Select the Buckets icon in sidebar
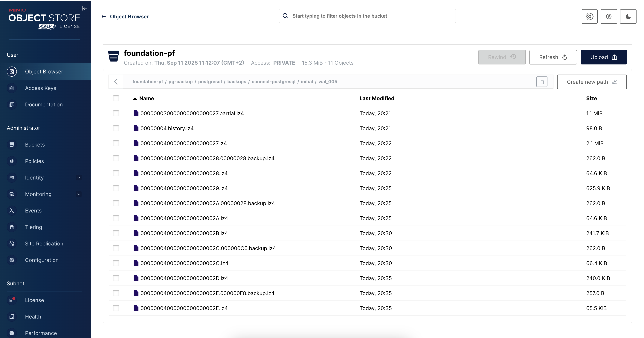The height and width of the screenshot is (338, 644). click(12, 144)
